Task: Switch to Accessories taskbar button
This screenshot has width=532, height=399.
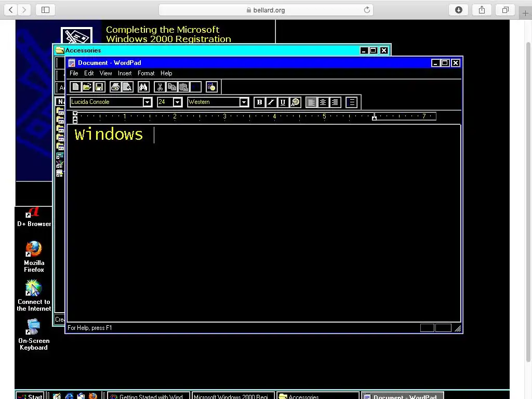Action: click(318, 396)
